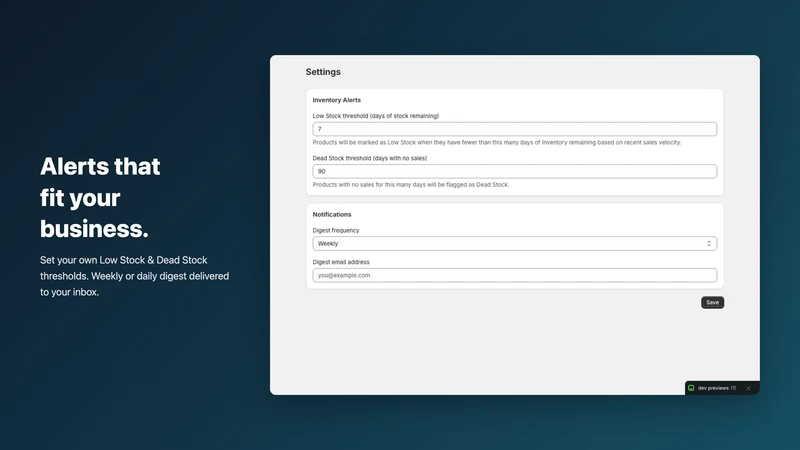Click the green dev previews icon
The image size is (800, 450).
(691, 388)
